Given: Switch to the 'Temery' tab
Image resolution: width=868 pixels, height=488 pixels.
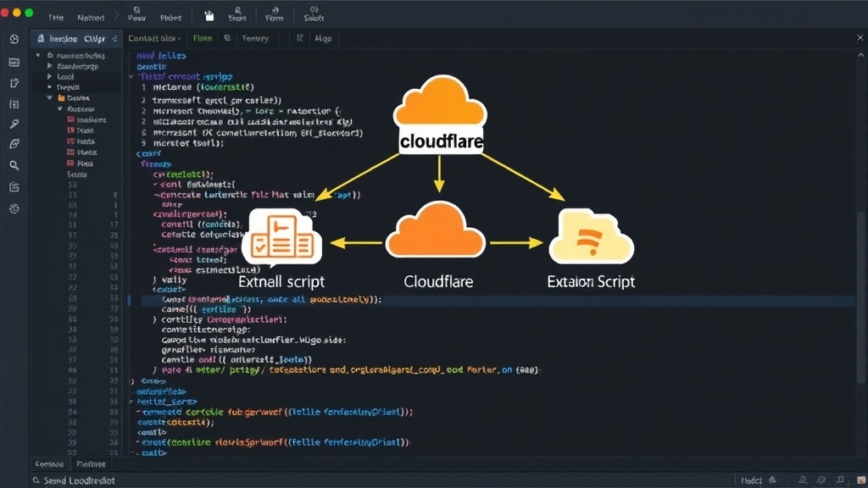Looking at the screenshot, I should 254,38.
